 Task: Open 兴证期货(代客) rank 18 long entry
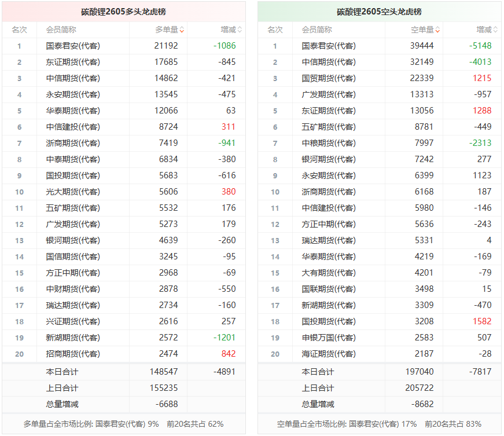[73, 321]
